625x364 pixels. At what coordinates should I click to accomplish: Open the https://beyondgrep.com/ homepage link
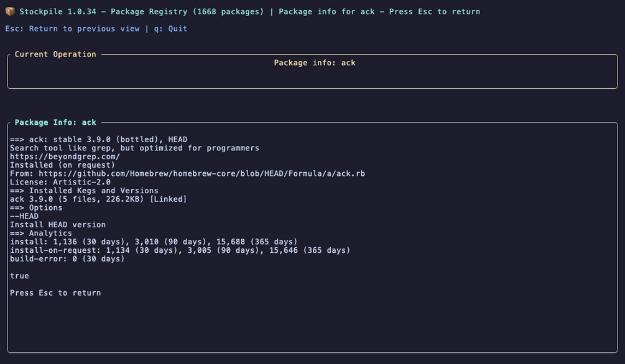[x=65, y=157]
